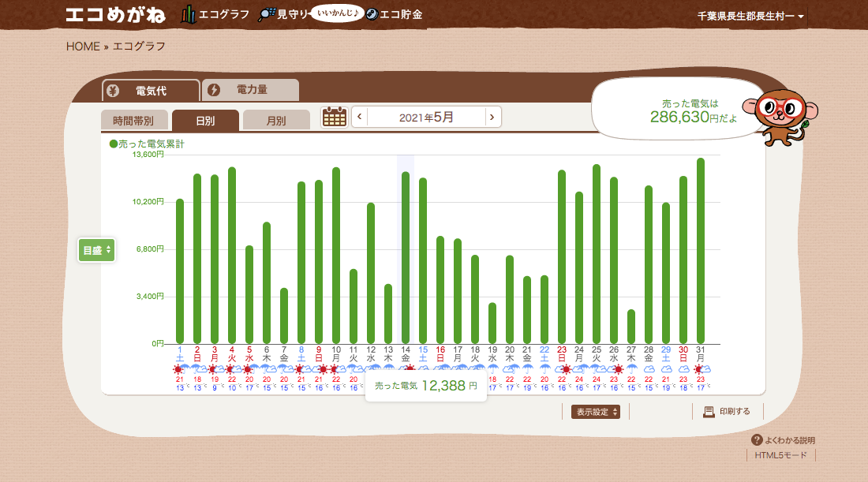This screenshot has width=868, height=482.
Task: Open the エコグラフ bar chart icon
Action: point(189,14)
